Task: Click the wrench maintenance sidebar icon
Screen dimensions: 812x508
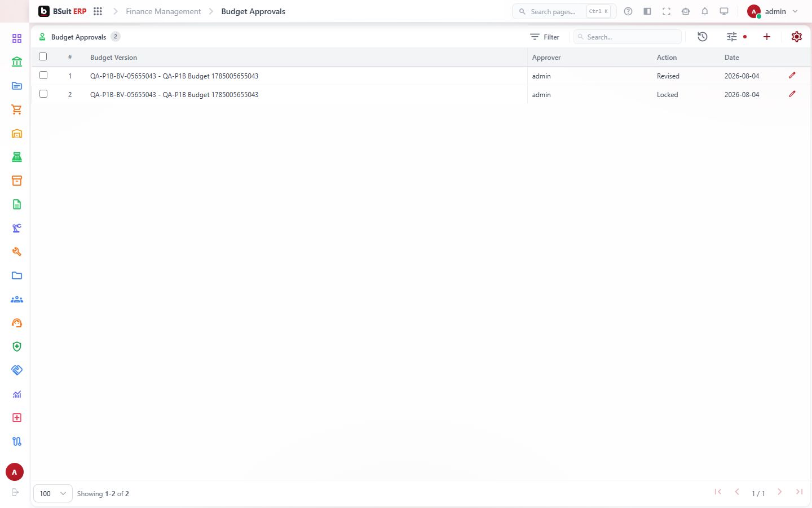Action: (17, 252)
